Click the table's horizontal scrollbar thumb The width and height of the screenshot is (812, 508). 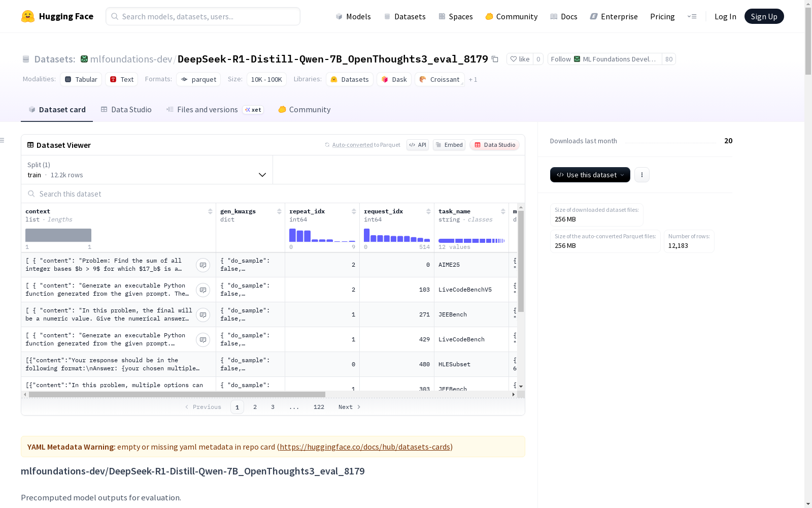(x=177, y=394)
